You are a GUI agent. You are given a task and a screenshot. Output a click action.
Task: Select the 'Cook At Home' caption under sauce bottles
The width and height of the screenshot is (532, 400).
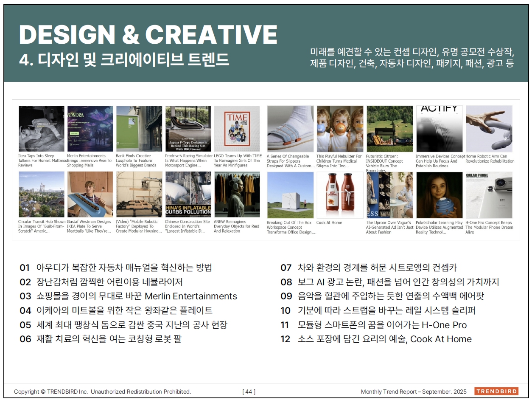point(329,223)
